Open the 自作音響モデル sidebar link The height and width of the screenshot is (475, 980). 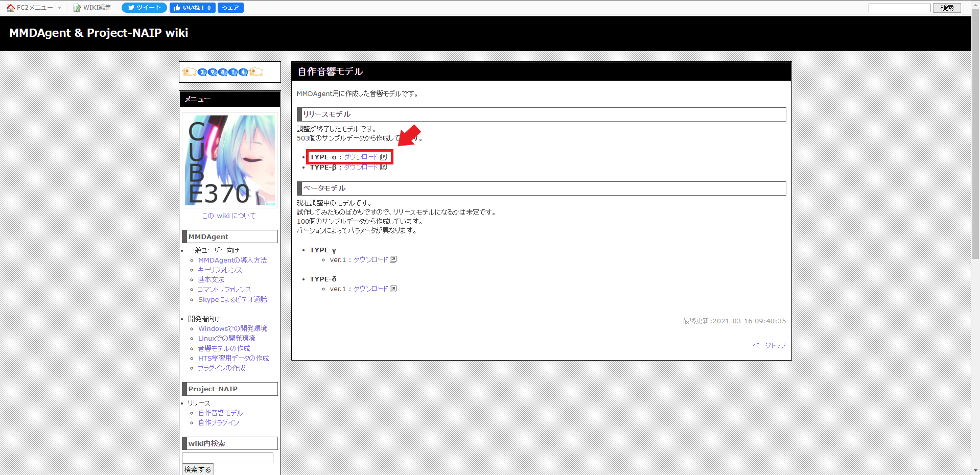point(221,413)
